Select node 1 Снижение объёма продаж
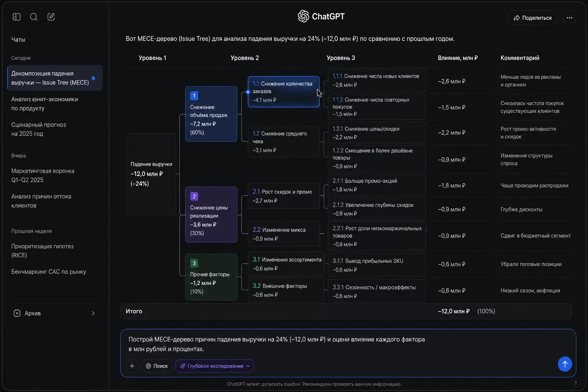Image resolution: width=588 pixels, height=392 pixels. (211, 114)
